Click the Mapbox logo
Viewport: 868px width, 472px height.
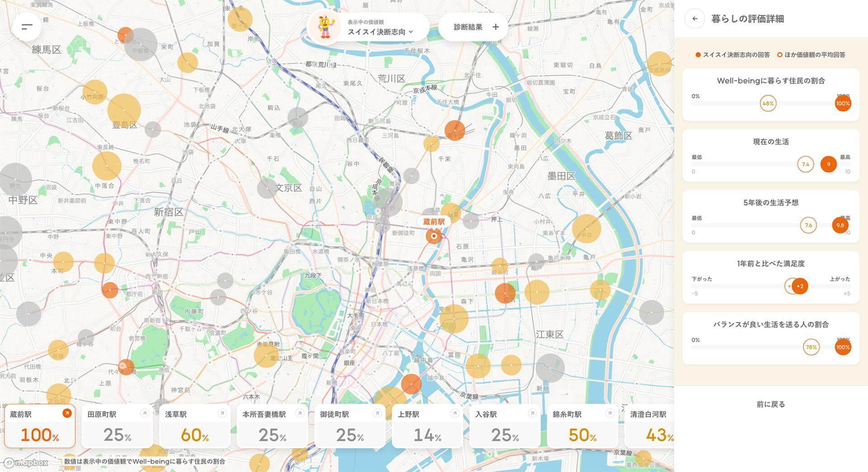pyautogui.click(x=26, y=463)
